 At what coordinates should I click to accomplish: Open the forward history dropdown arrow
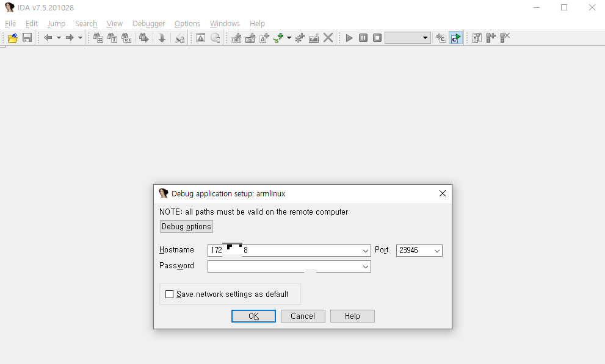pyautogui.click(x=80, y=38)
